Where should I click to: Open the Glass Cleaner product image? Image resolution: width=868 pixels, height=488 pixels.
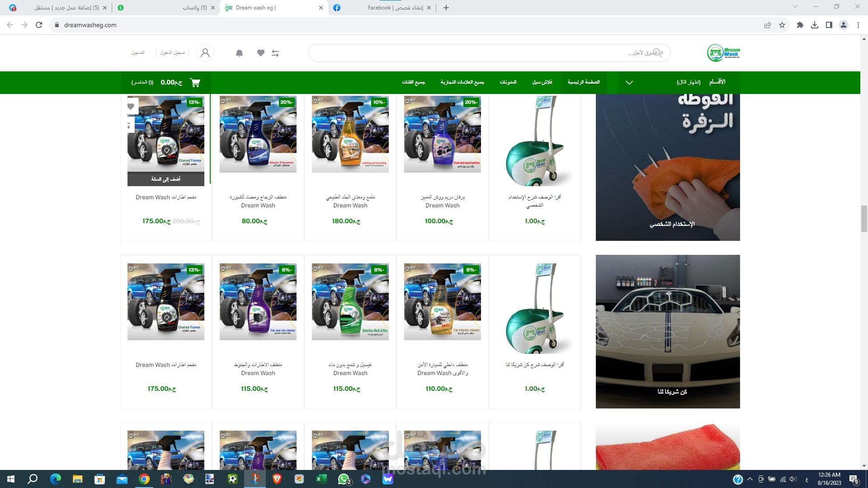pyautogui.click(x=258, y=134)
